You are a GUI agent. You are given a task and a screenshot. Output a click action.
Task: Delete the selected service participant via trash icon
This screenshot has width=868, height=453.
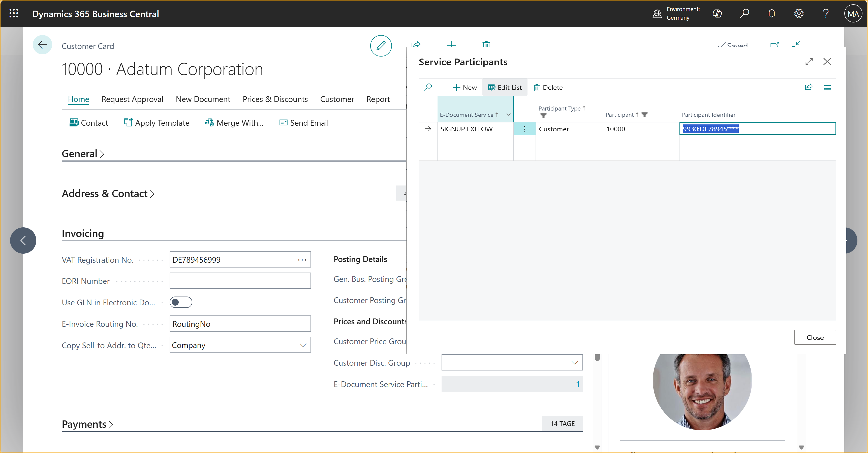pos(548,87)
